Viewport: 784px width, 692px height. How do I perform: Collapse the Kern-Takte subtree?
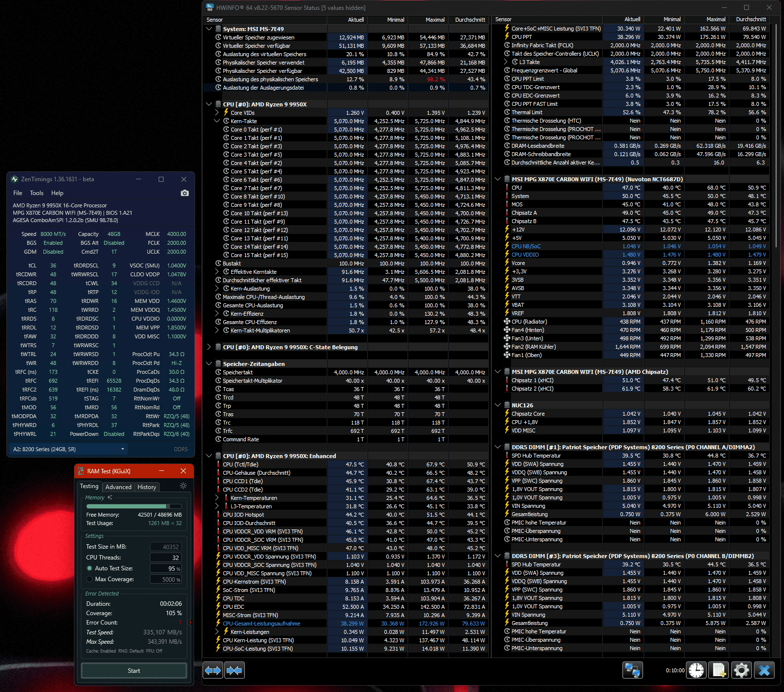coord(217,121)
